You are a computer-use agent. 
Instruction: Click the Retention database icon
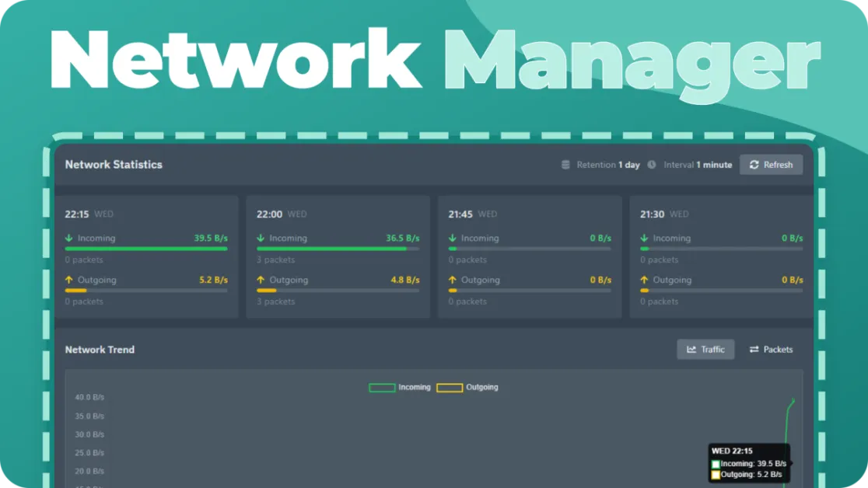coord(565,165)
